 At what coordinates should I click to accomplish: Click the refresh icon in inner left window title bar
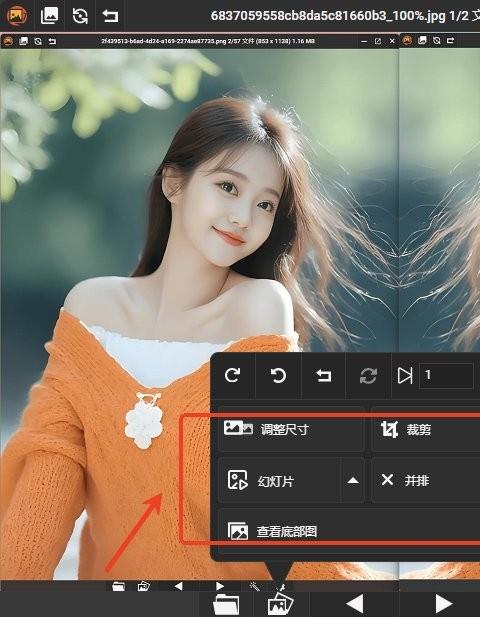pos(38,41)
